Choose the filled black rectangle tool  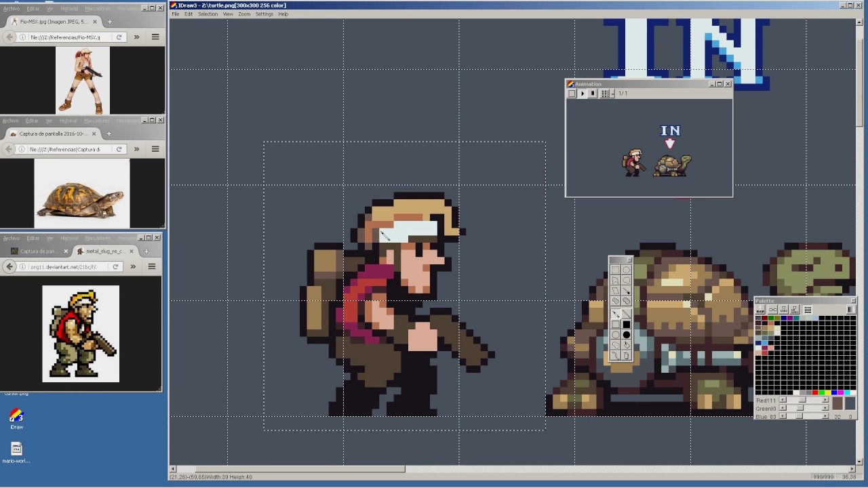click(627, 324)
